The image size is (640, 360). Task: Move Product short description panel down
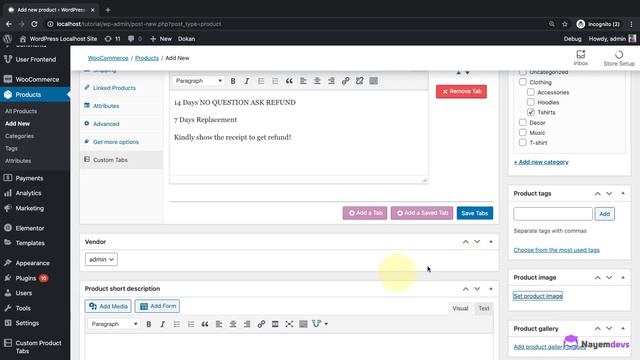(477, 289)
